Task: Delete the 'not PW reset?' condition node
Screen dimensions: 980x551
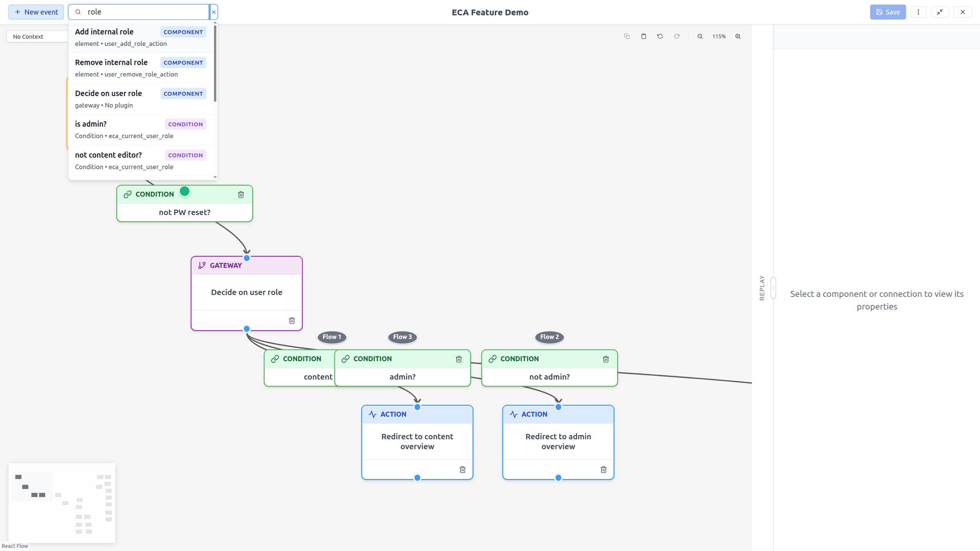Action: (241, 194)
